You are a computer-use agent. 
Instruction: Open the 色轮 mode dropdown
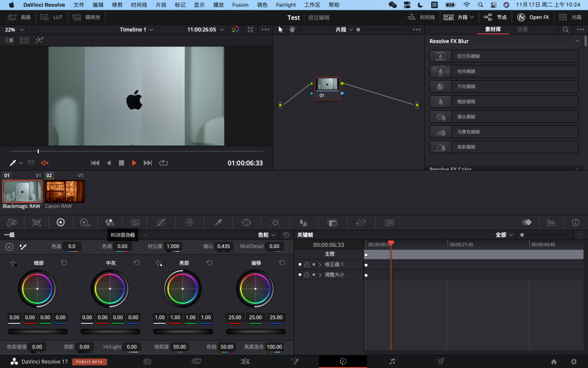[267, 235]
